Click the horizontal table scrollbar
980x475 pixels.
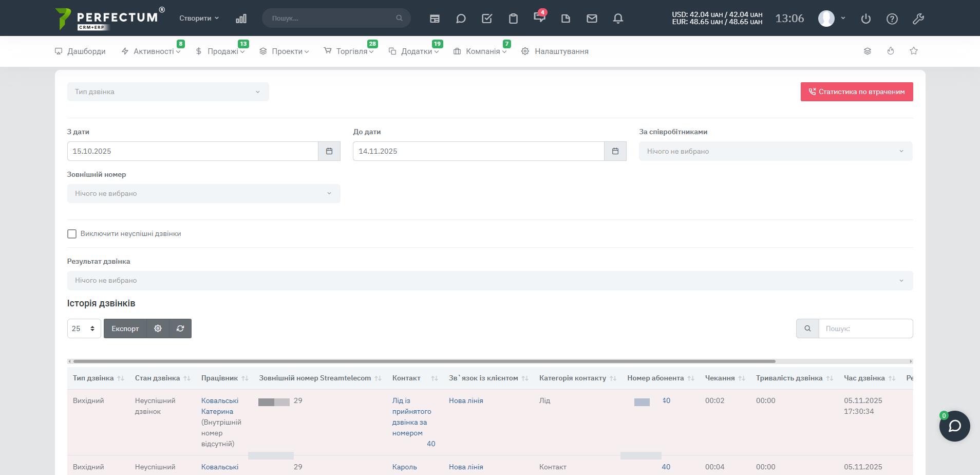tap(424, 361)
